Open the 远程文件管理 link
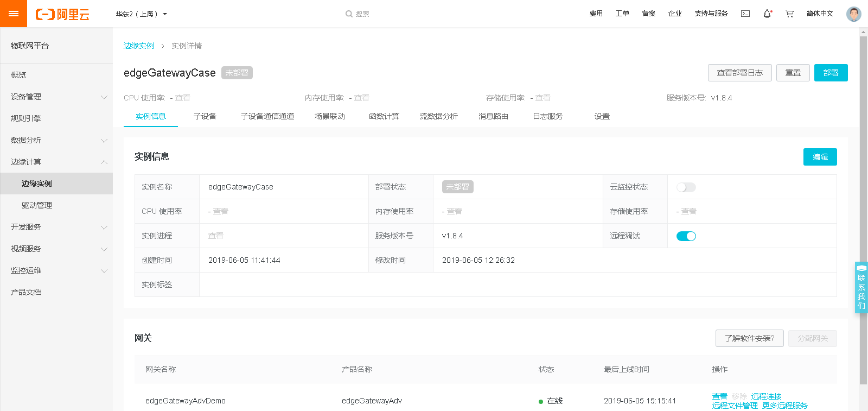The height and width of the screenshot is (411, 868). [735, 406]
